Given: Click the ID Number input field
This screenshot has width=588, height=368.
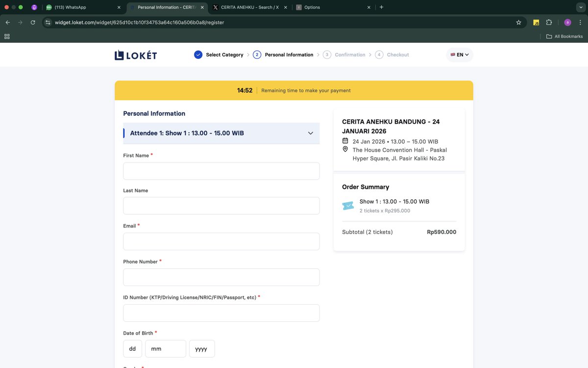Looking at the screenshot, I should point(221,313).
